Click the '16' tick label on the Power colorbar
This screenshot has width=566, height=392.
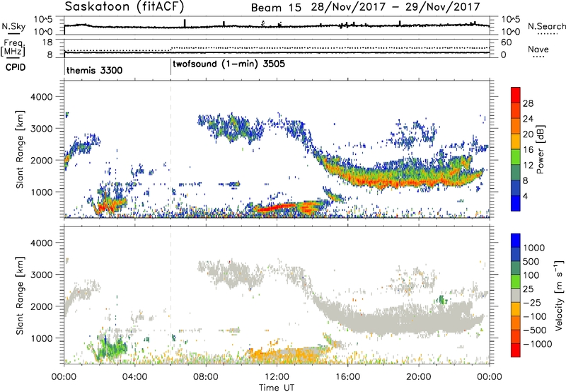(528, 150)
